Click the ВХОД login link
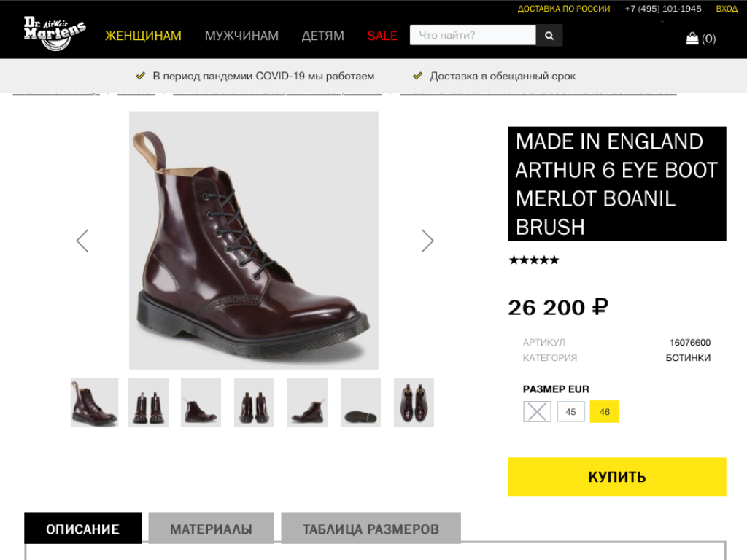Image resolution: width=747 pixels, height=560 pixels. tap(727, 9)
